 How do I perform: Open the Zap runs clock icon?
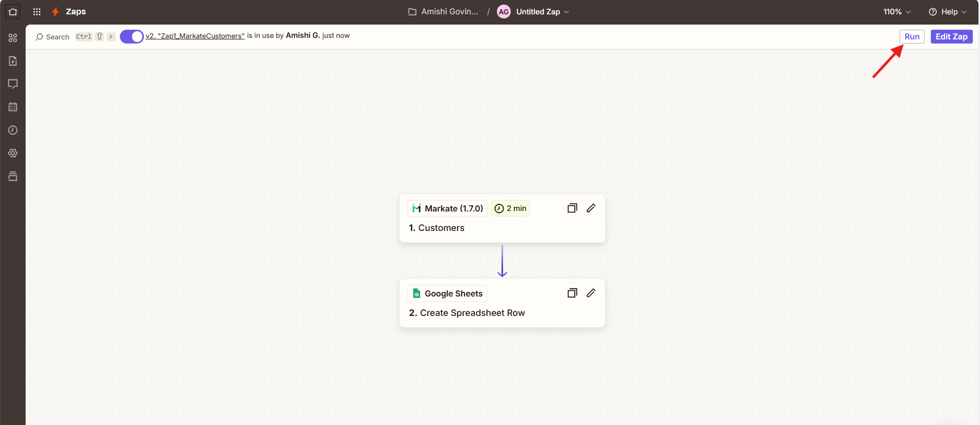13,130
